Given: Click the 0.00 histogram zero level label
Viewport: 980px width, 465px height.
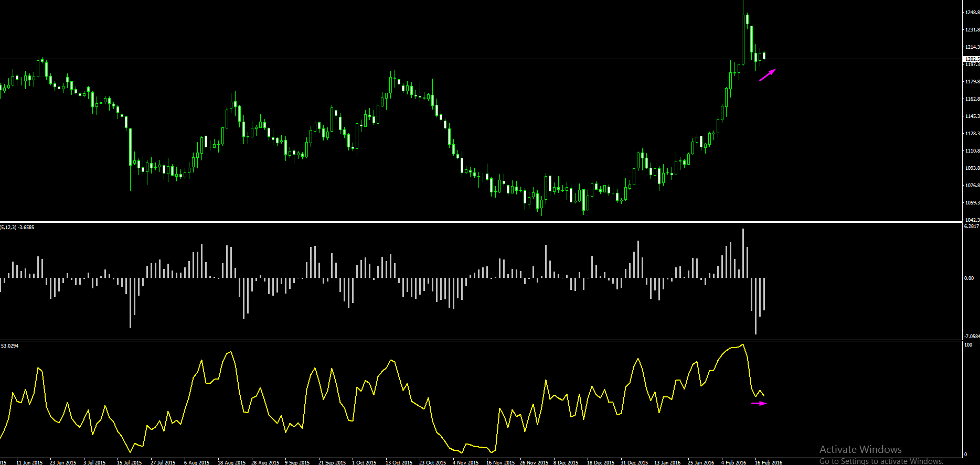Looking at the screenshot, I should 969,278.
